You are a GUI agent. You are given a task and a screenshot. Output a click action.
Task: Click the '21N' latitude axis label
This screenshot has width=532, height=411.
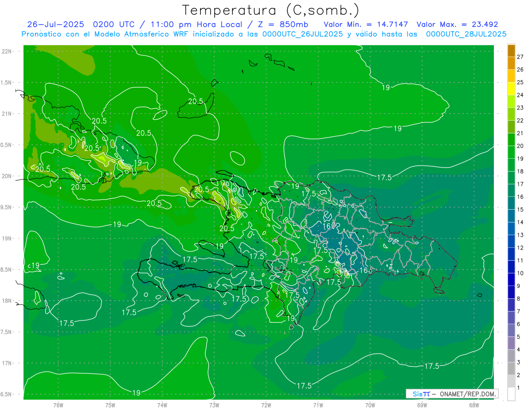point(7,114)
